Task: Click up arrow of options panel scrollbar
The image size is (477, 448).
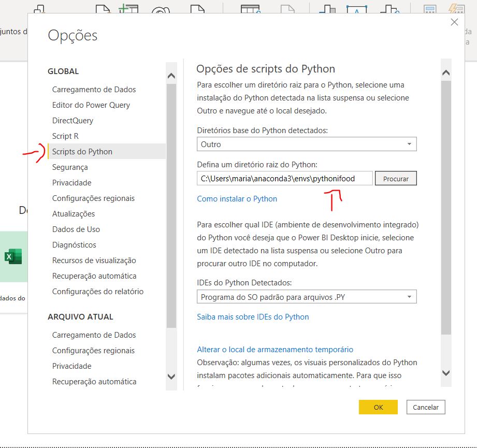Action: [446, 73]
